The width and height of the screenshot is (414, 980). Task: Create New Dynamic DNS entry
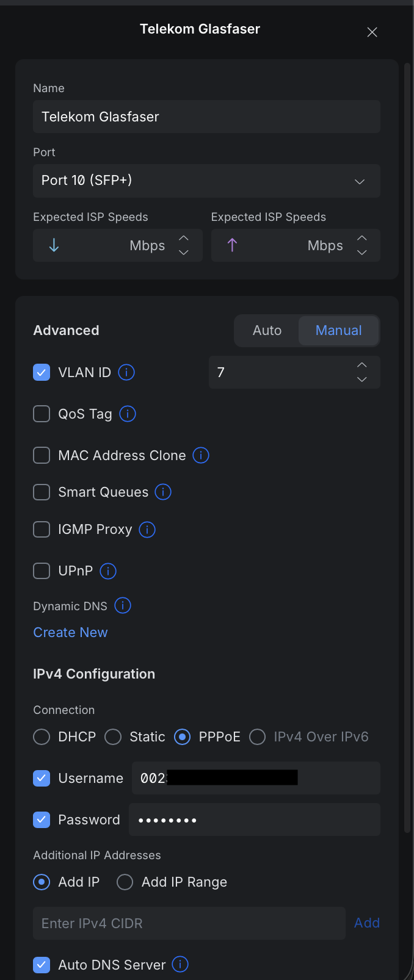pos(70,632)
